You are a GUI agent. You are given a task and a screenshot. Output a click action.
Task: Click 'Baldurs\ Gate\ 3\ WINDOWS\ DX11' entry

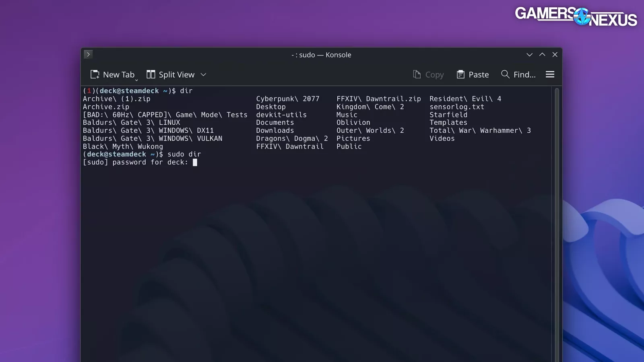(148, 131)
